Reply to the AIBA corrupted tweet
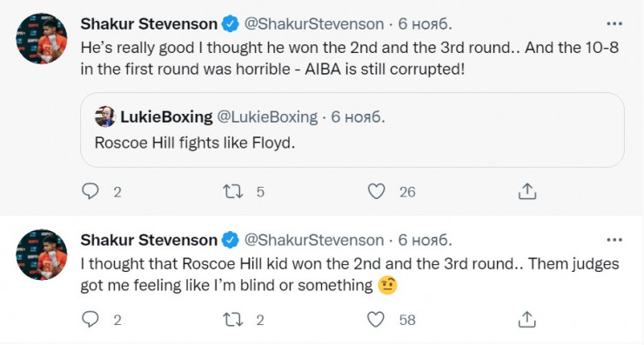 click(x=91, y=191)
